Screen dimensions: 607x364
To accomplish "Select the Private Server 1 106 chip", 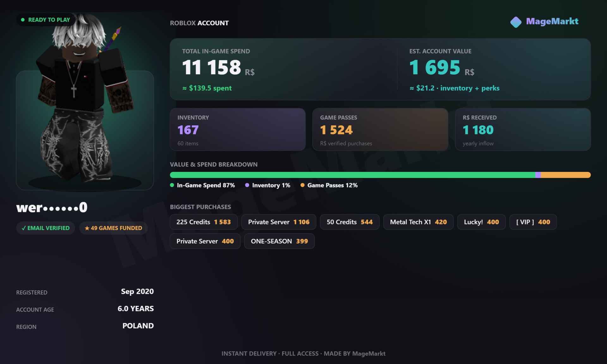I will pos(279,222).
